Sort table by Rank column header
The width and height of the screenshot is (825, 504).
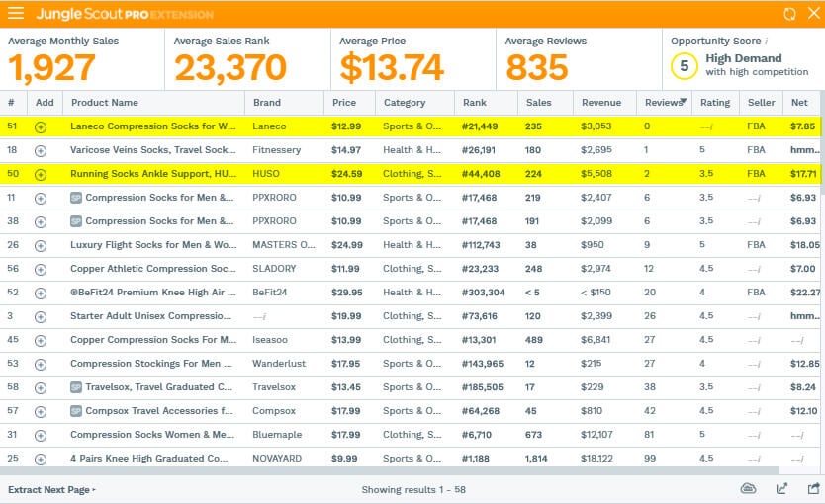pyautogui.click(x=486, y=103)
